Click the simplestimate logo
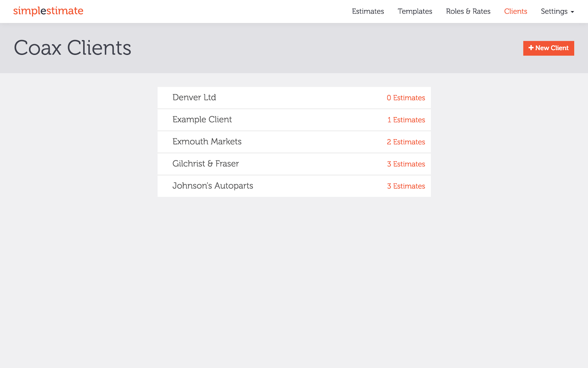 pyautogui.click(x=48, y=11)
